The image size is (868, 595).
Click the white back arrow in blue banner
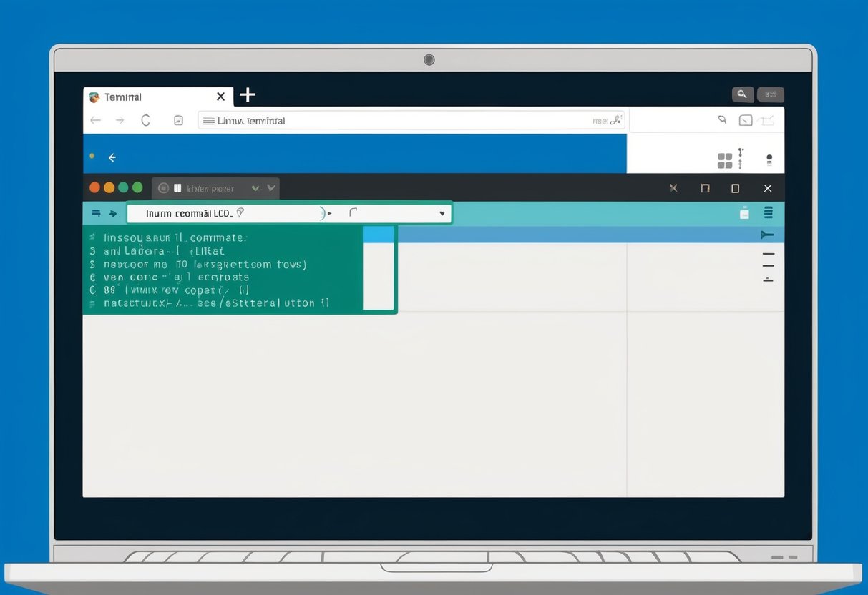[x=112, y=157]
